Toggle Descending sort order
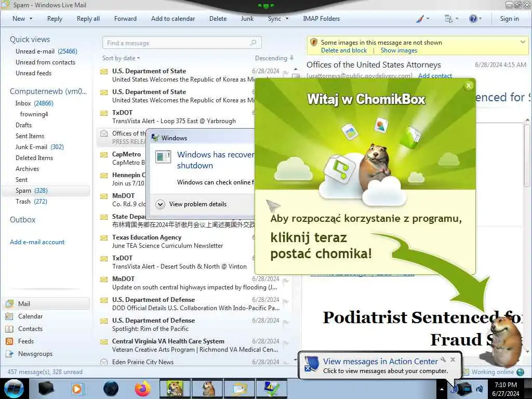The width and height of the screenshot is (532, 399). click(274, 58)
